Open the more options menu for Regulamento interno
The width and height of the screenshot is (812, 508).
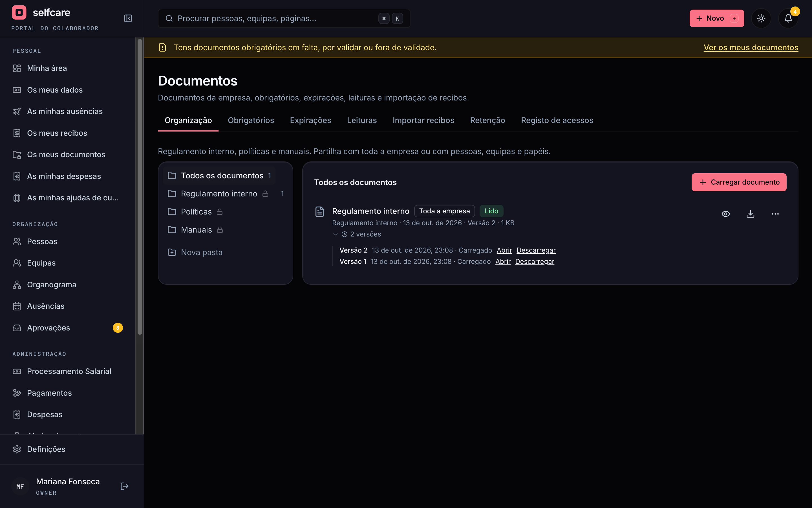tap(775, 214)
